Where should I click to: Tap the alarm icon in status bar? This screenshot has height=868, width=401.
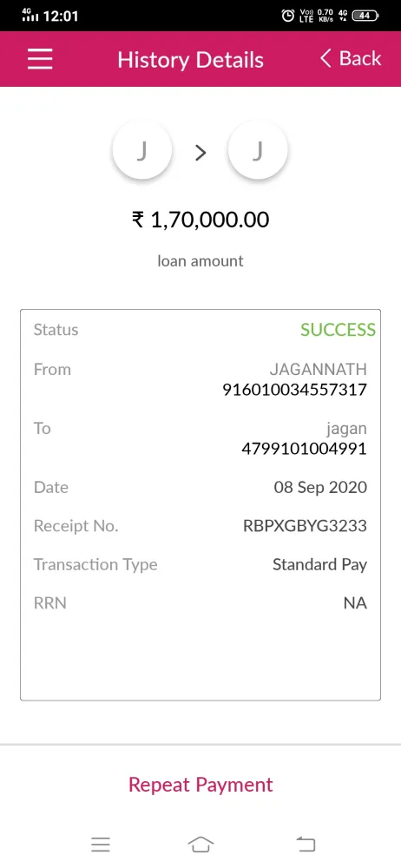pos(288,16)
